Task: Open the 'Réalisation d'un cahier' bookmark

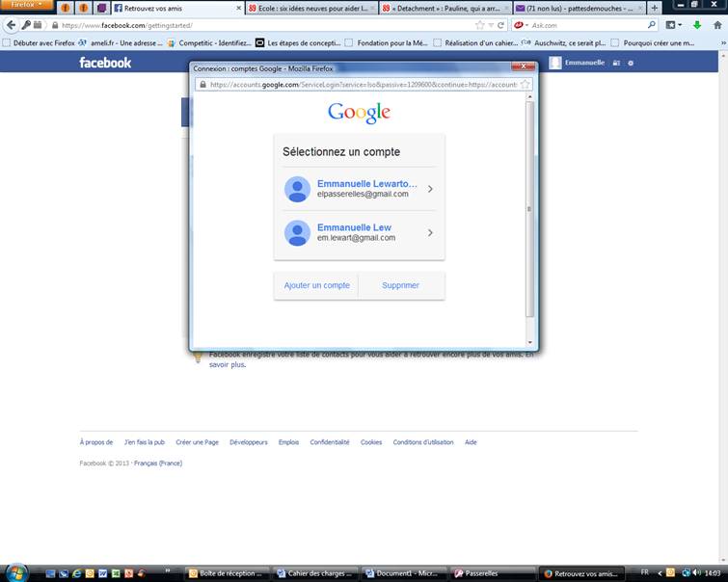Action: [x=475, y=43]
